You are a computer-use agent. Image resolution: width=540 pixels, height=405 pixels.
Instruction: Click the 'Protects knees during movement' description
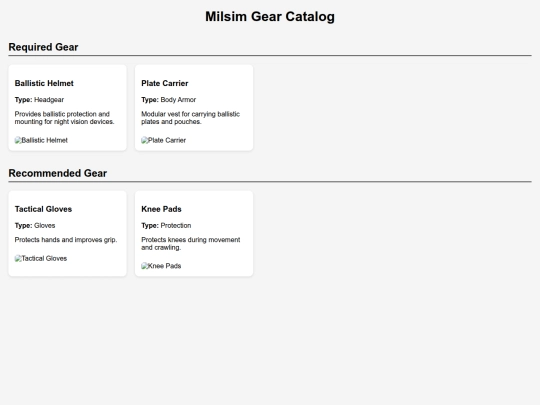[x=191, y=243]
